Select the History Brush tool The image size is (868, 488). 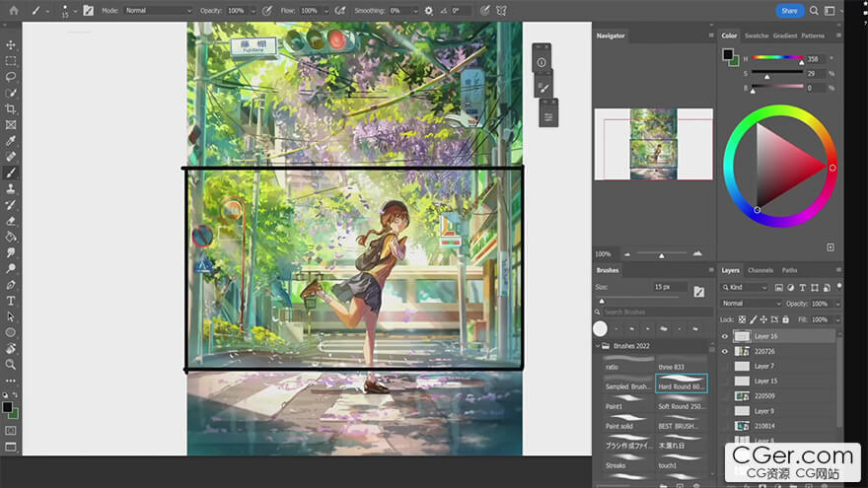(x=11, y=205)
